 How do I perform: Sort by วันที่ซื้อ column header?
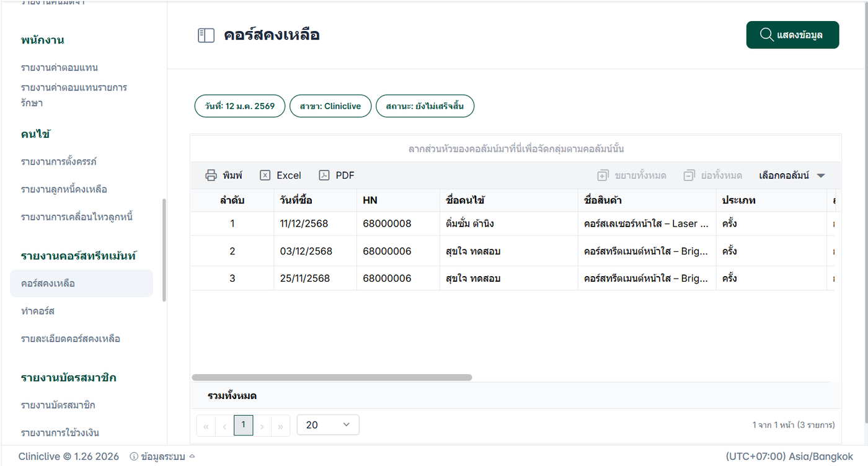(x=315, y=200)
